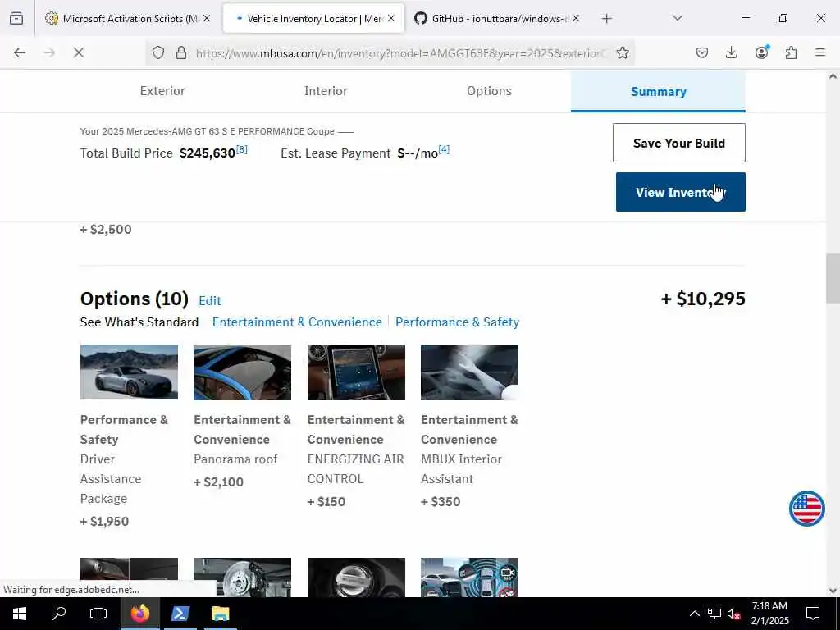The height and width of the screenshot is (630, 840).
Task: Open the tracking protection shield icon
Action: pos(158,52)
